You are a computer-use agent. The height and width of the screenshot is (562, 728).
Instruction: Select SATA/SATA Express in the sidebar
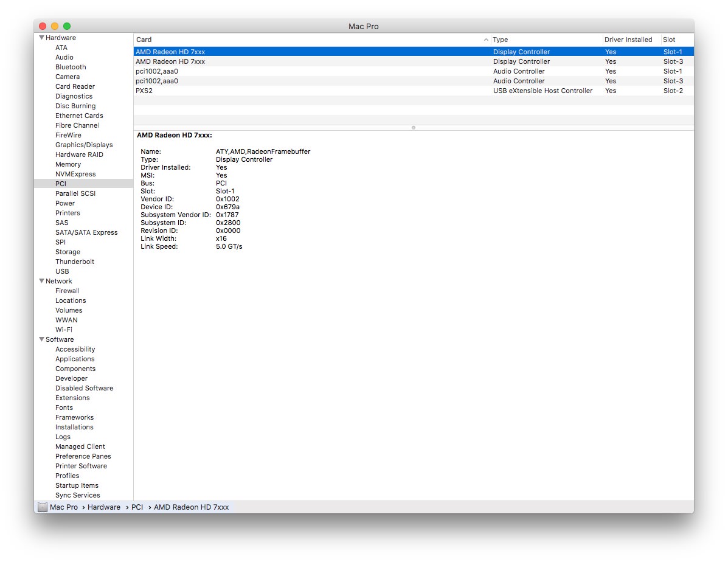pos(86,233)
